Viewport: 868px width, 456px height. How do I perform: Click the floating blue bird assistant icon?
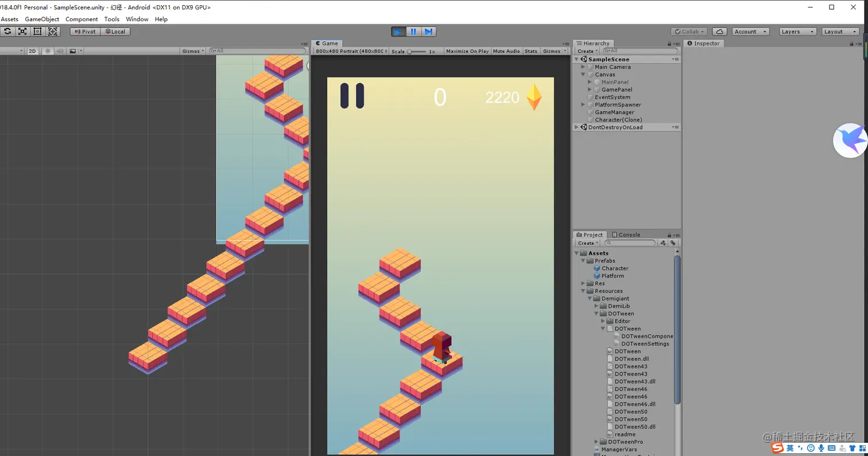pyautogui.click(x=850, y=141)
